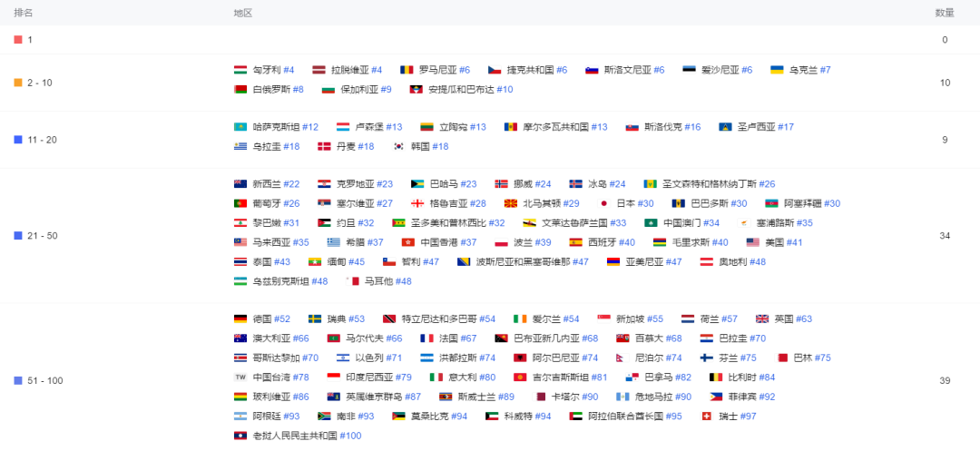Viewport: 980px width, 451px height.
Task: Click the Laos flag icon
Action: tap(240, 436)
